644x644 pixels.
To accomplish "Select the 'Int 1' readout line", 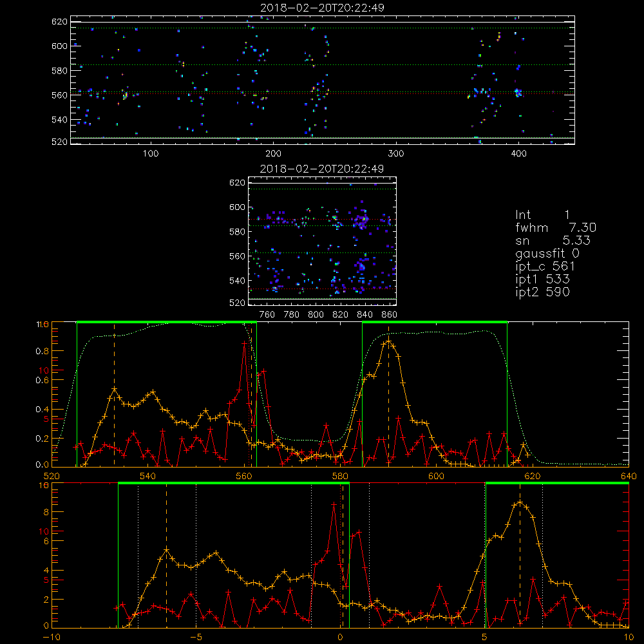I will [x=542, y=215].
